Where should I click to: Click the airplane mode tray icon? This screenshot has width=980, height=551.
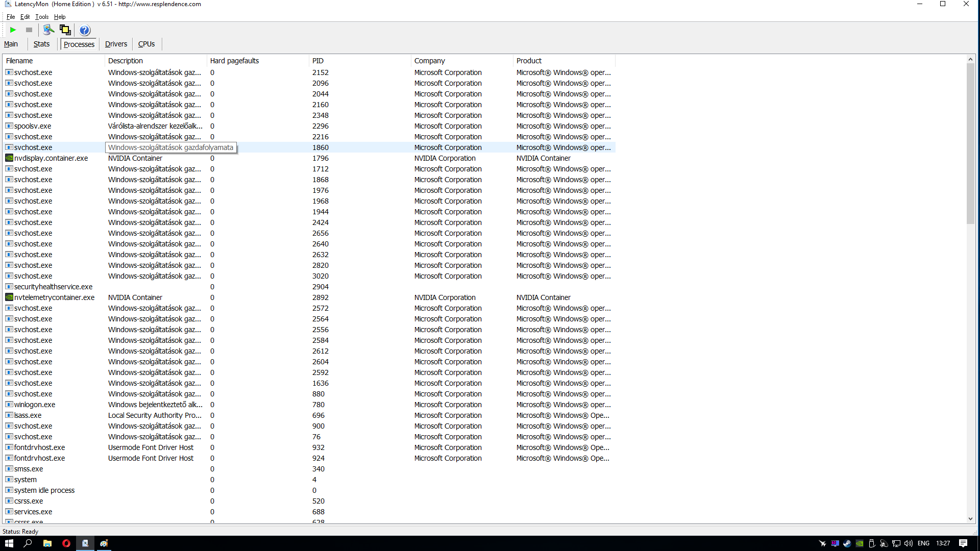[x=822, y=543]
